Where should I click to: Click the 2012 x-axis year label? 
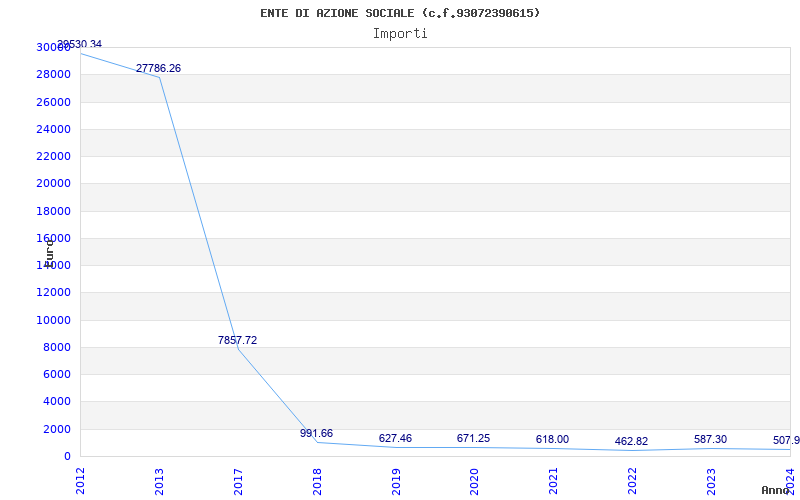click(x=80, y=481)
